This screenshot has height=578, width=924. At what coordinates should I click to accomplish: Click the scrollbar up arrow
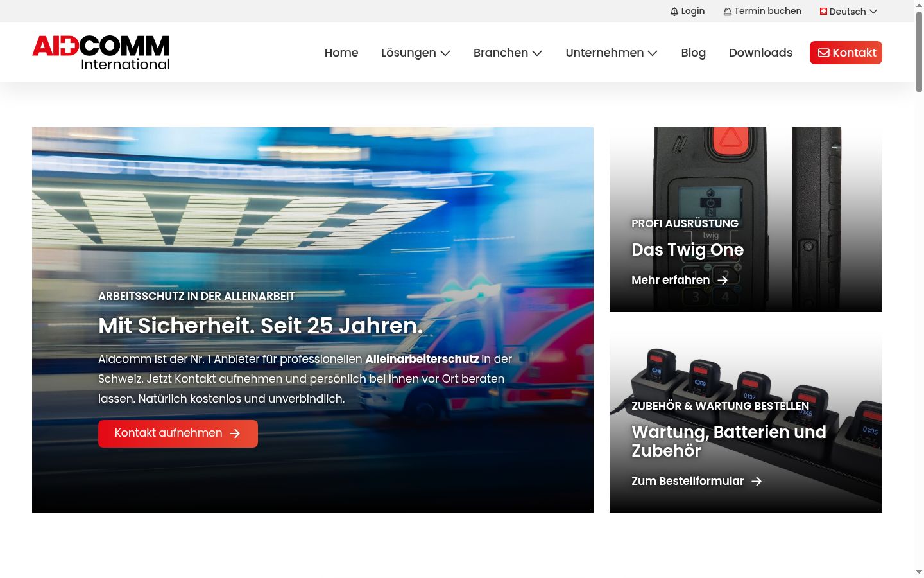(919, 4)
